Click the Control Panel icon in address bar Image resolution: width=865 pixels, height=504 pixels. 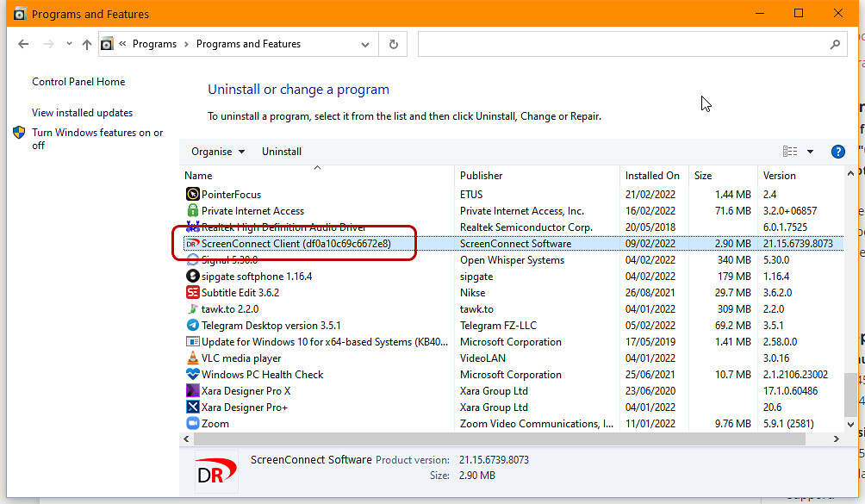(107, 44)
